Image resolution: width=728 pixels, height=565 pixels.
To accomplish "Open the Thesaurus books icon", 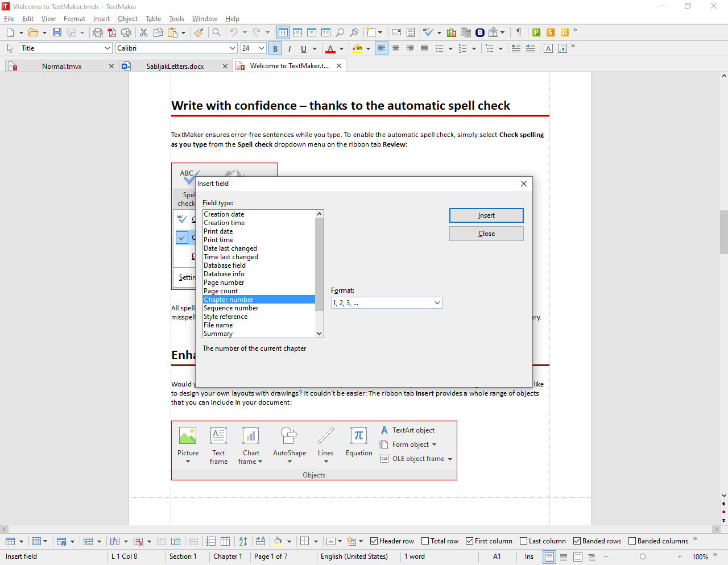I will pos(452,32).
